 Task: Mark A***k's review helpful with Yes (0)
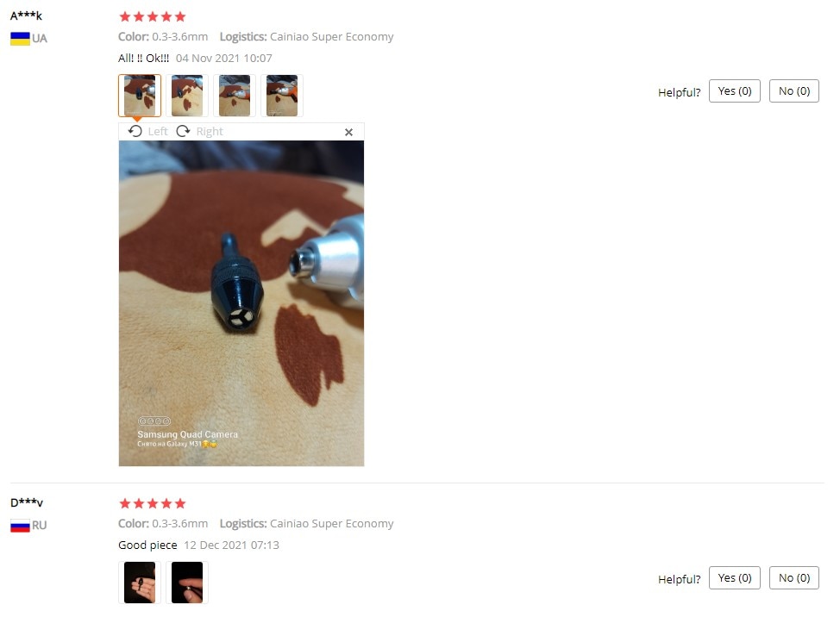735,91
